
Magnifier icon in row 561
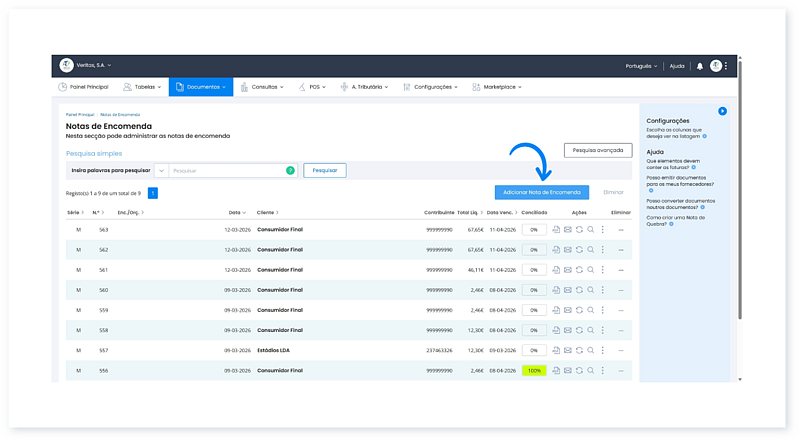(590, 269)
